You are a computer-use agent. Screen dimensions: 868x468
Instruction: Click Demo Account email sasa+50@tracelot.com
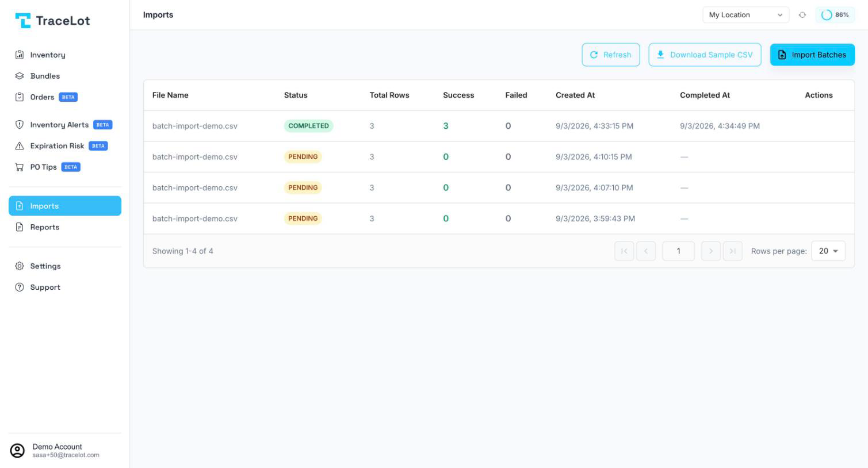(66, 455)
